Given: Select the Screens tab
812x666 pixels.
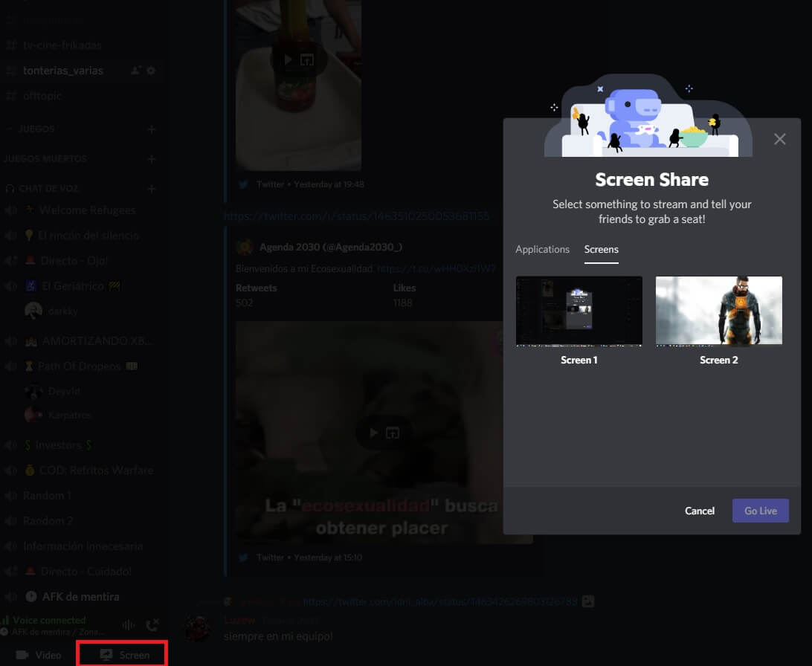Looking at the screenshot, I should pyautogui.click(x=601, y=249).
